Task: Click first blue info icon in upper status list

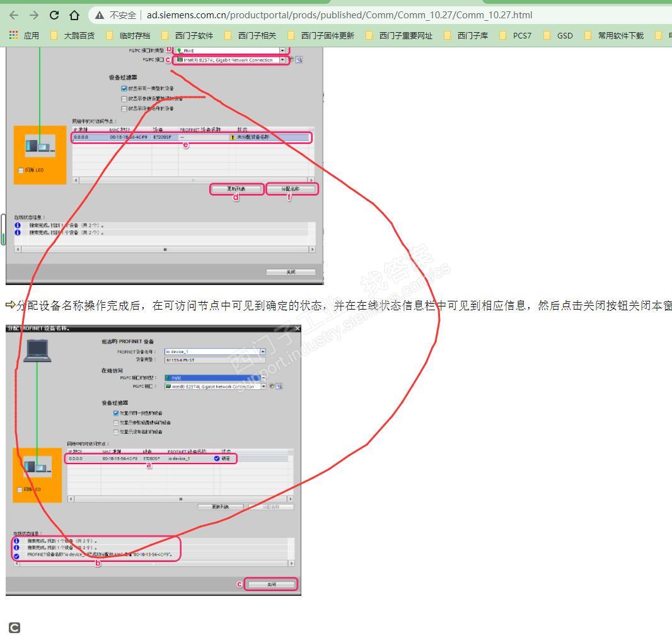Action: coord(18,225)
